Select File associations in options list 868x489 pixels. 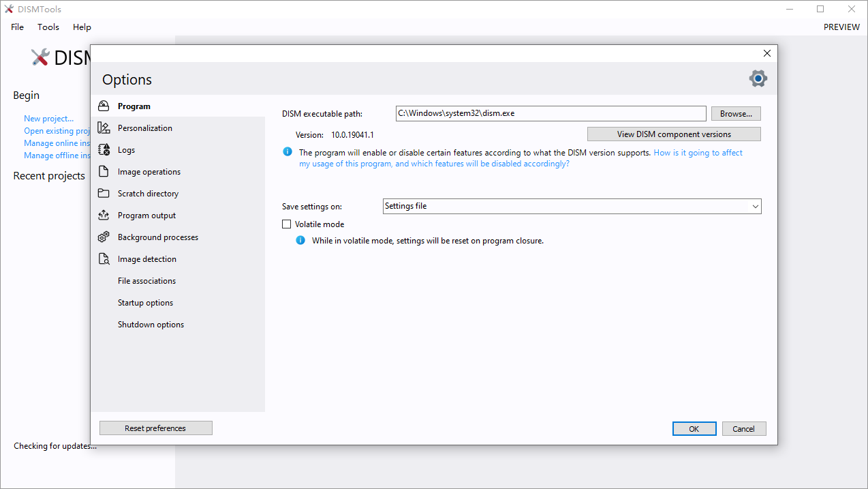pos(146,281)
